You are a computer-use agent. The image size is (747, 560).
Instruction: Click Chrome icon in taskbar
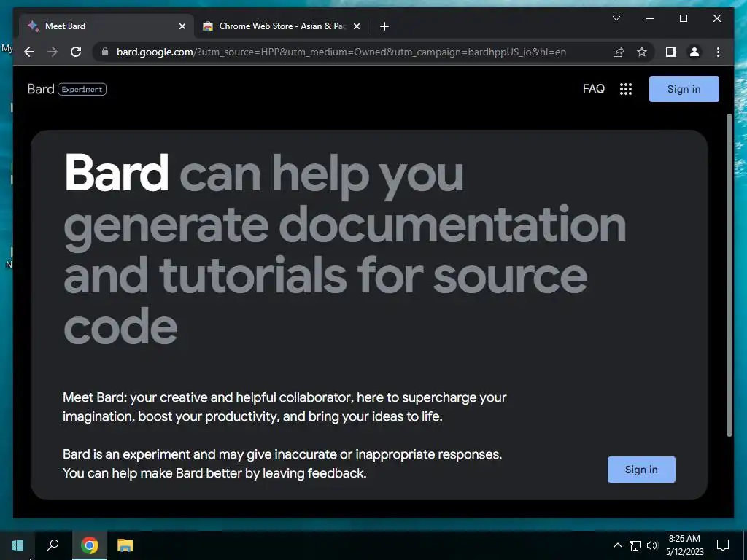click(x=90, y=545)
